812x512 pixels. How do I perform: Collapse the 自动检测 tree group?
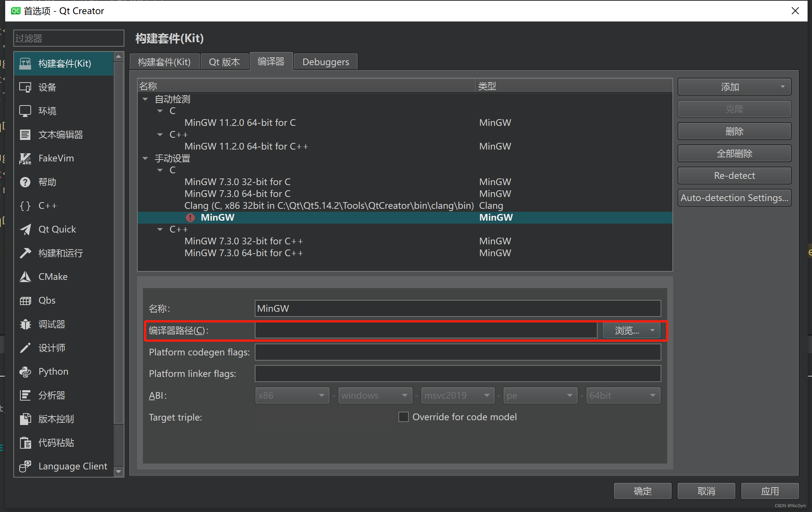click(x=146, y=99)
